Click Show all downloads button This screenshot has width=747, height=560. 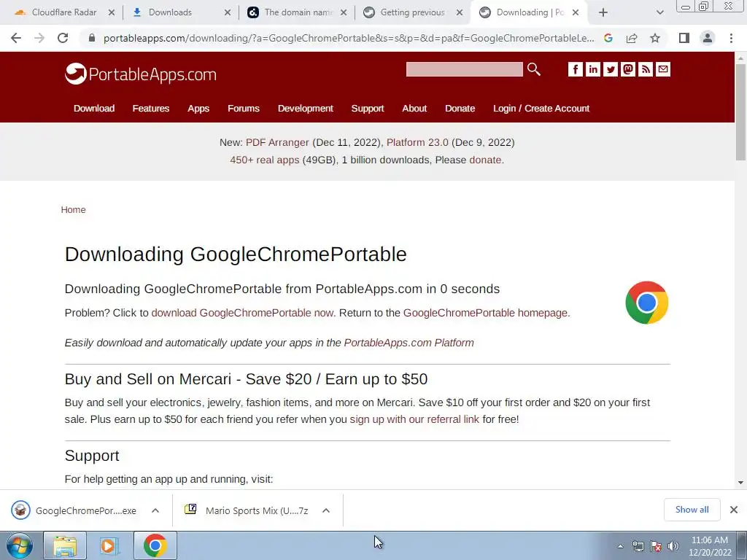click(x=692, y=510)
